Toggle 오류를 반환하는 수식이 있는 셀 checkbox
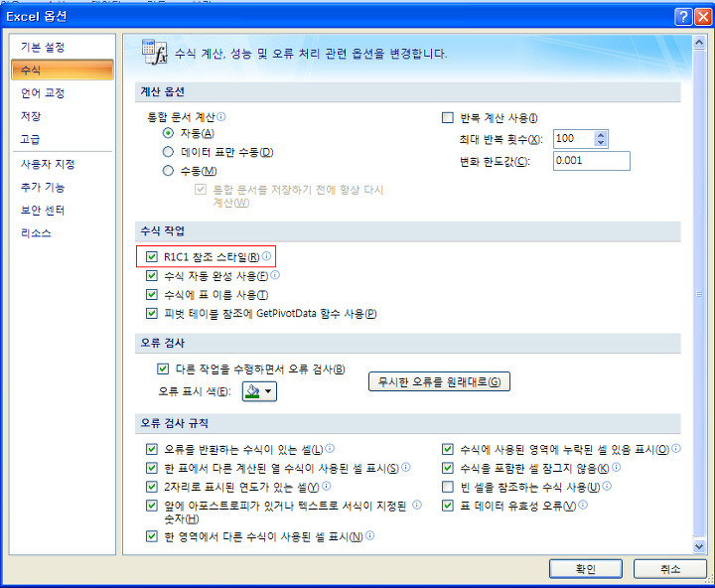The height and width of the screenshot is (588, 715). tap(152, 449)
